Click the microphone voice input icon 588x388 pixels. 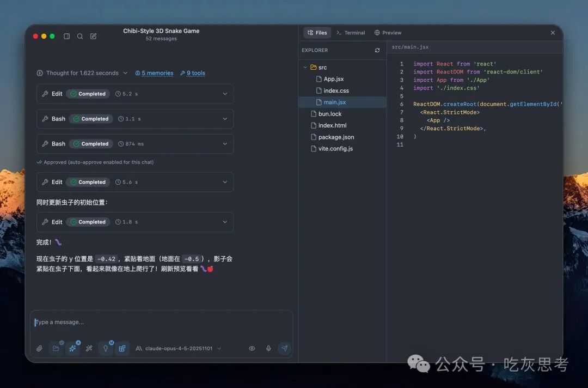[268, 349]
